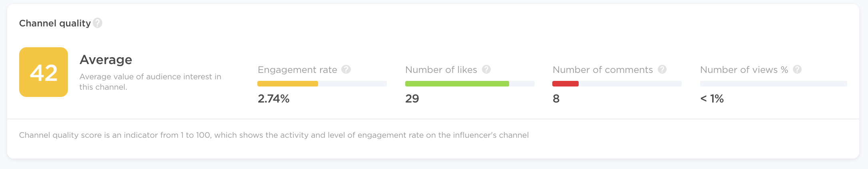Click the 2.74% engagement rate value

point(273,99)
